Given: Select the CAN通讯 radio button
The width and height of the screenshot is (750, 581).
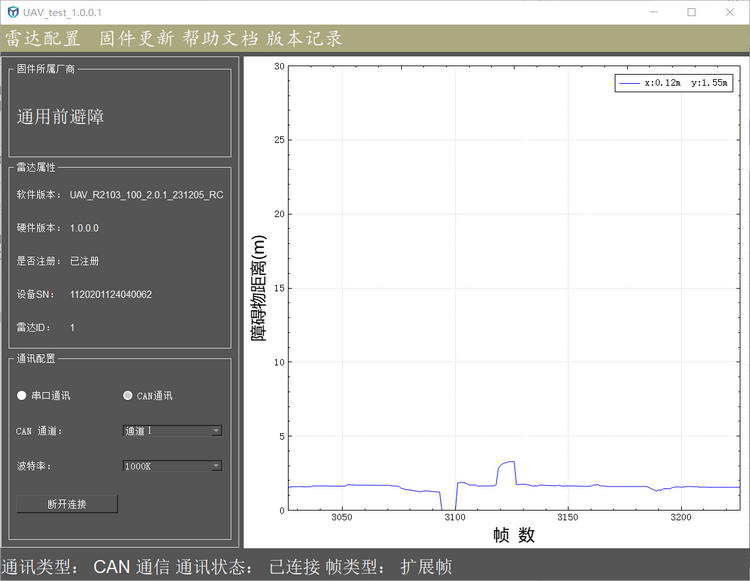Looking at the screenshot, I should [128, 396].
